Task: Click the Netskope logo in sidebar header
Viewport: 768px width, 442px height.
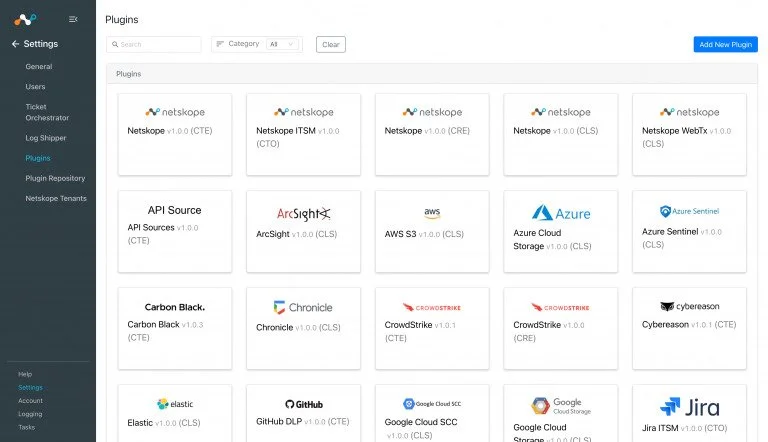Action: coord(25,19)
